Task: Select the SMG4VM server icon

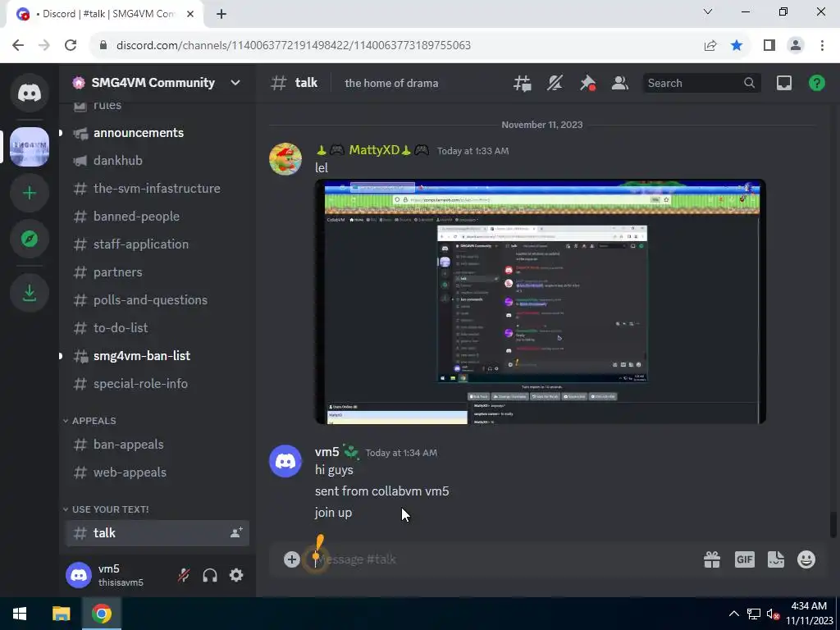Action: tap(30, 147)
